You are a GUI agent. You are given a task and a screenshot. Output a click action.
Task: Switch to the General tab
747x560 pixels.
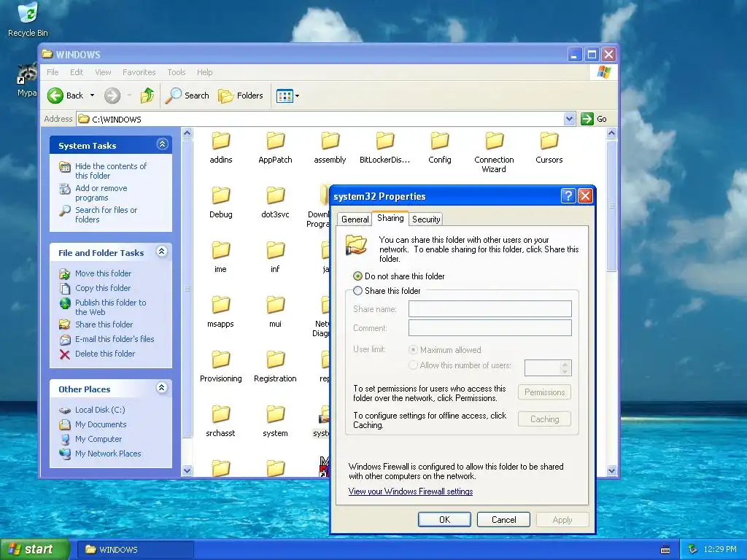(x=355, y=219)
